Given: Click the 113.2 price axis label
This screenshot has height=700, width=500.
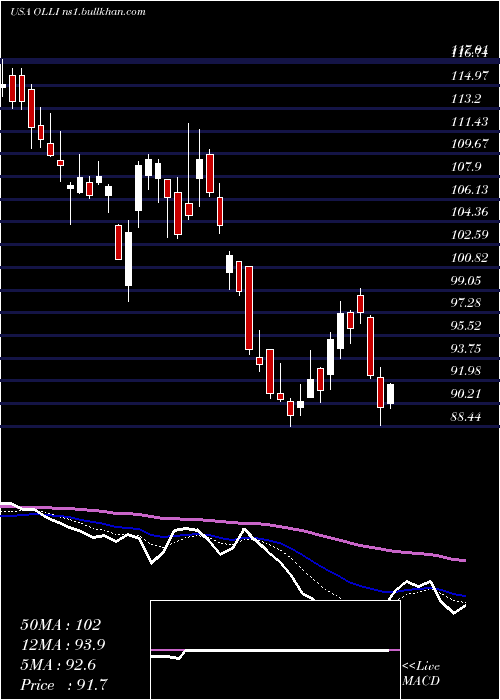Looking at the screenshot, I should coord(466,99).
